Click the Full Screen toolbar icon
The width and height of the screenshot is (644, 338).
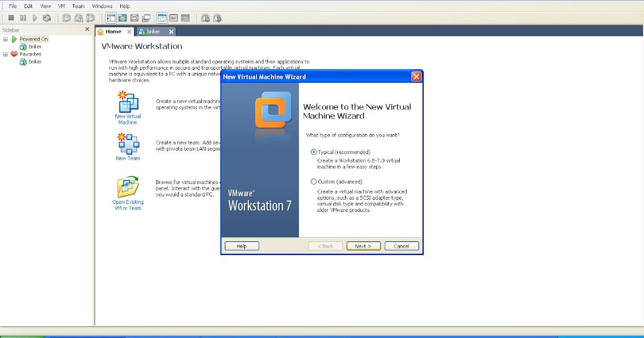[134, 18]
